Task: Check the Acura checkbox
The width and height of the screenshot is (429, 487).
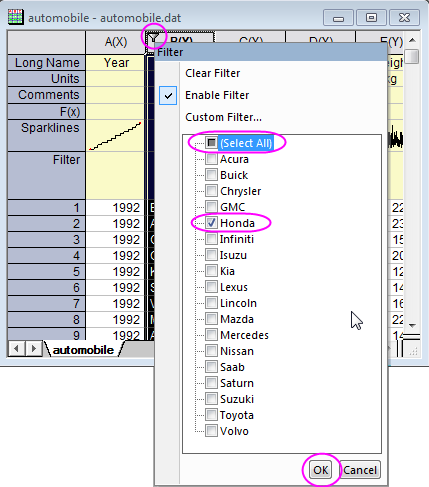Action: 211,159
